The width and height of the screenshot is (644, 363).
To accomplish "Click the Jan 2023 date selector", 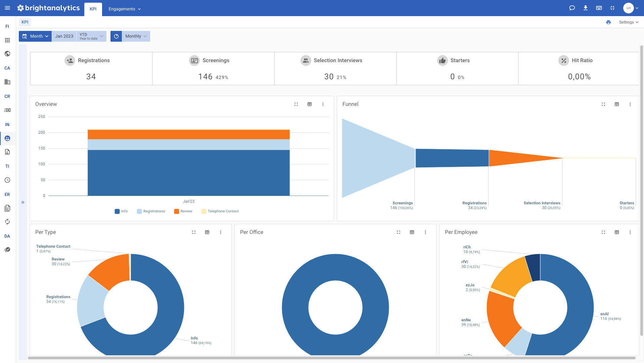I will (64, 36).
